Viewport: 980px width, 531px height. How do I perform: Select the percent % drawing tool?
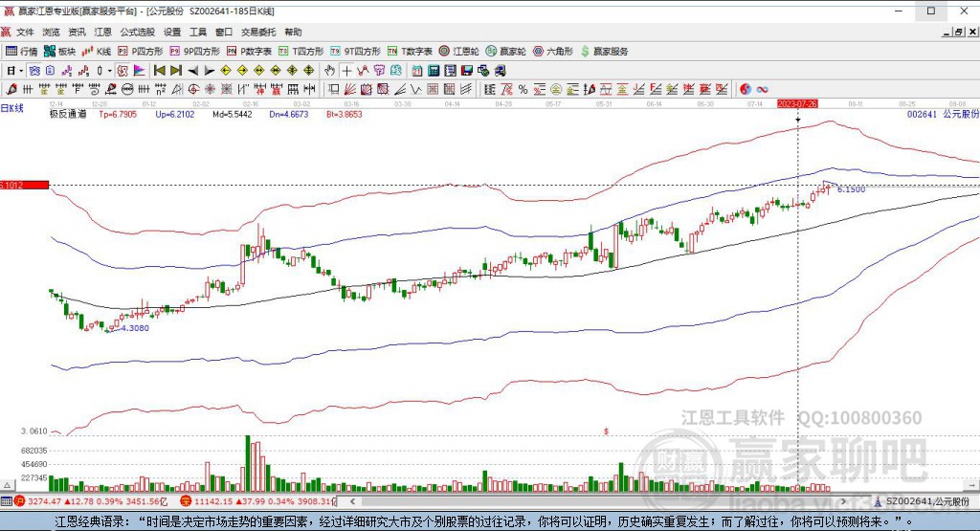(523, 89)
